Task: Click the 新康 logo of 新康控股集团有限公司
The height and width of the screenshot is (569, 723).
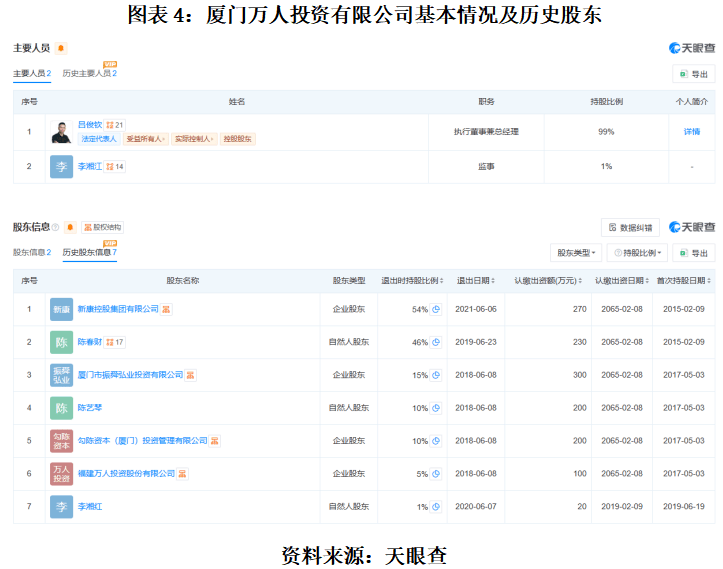Action: (x=61, y=309)
